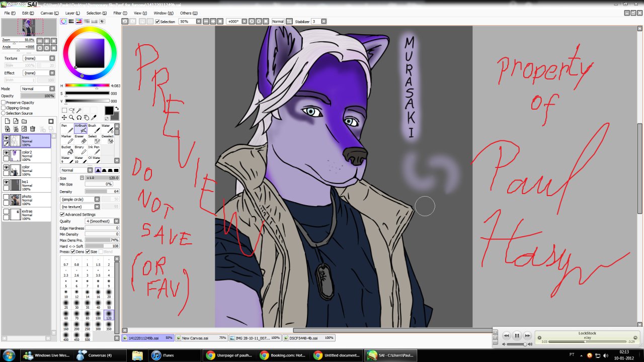This screenshot has width=644, height=362.
Task: Enable the Preserve Opacity checkbox
Action: pos(4,103)
